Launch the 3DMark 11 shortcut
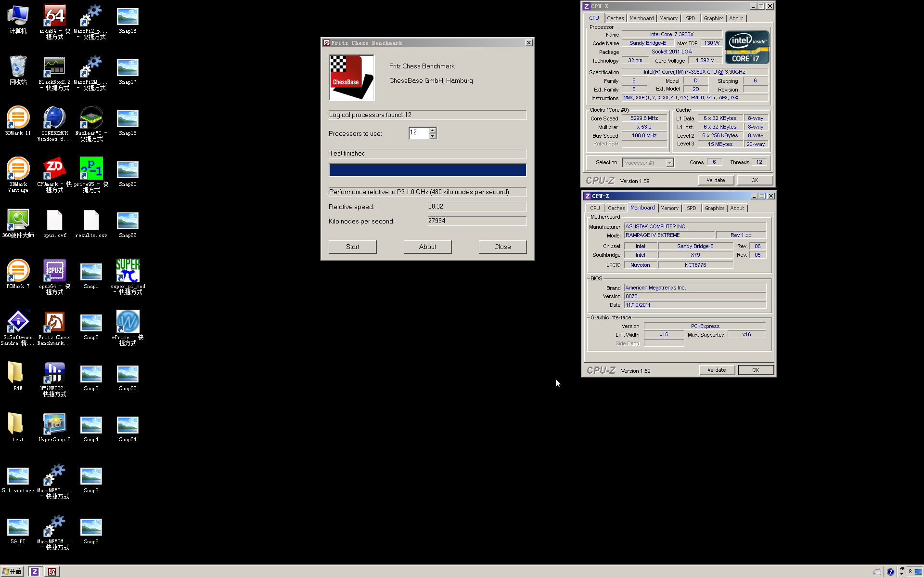 tap(18, 121)
